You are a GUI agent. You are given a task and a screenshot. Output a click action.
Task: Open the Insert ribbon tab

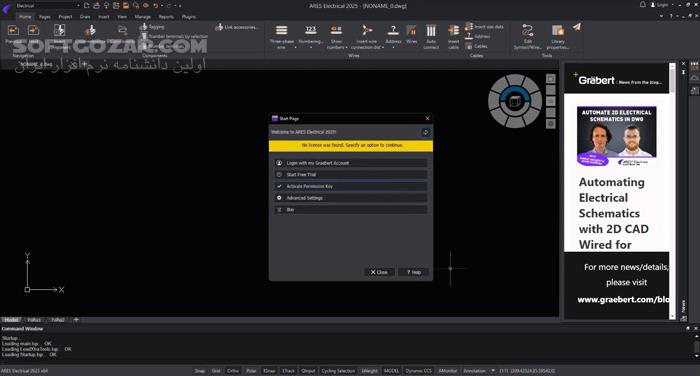click(104, 17)
